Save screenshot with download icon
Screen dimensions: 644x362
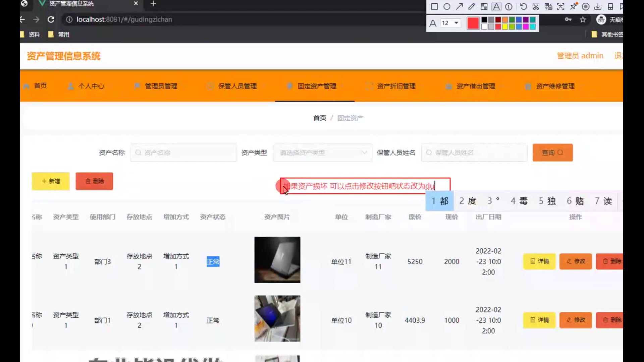(598, 6)
